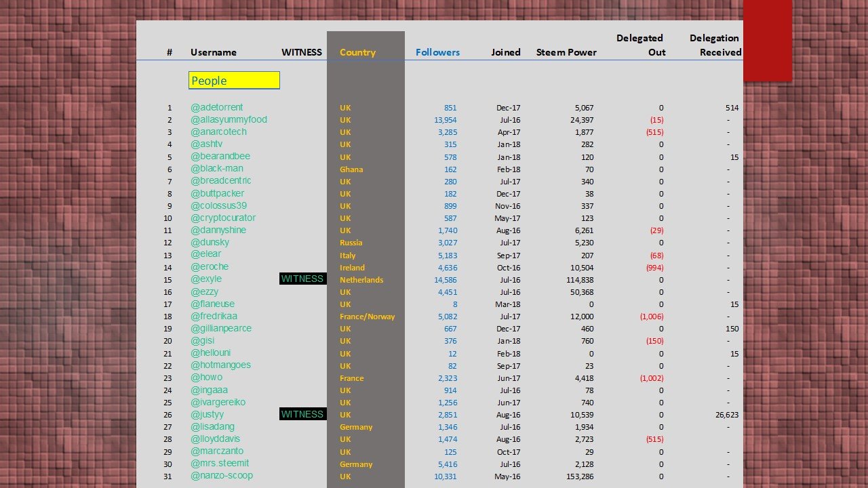The height and width of the screenshot is (488, 868).
Task: Click delegation received value 514
Action: [x=732, y=108]
